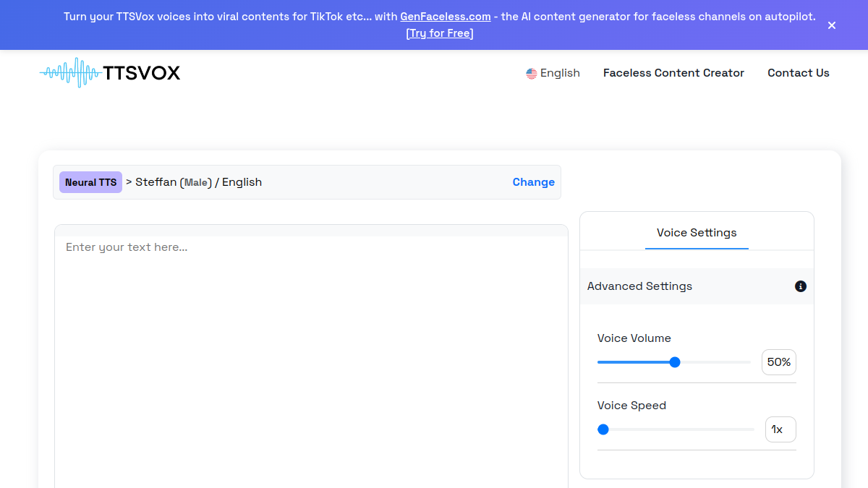This screenshot has width=868, height=488.
Task: Click the Voice Speed slider handle
Action: click(603, 429)
